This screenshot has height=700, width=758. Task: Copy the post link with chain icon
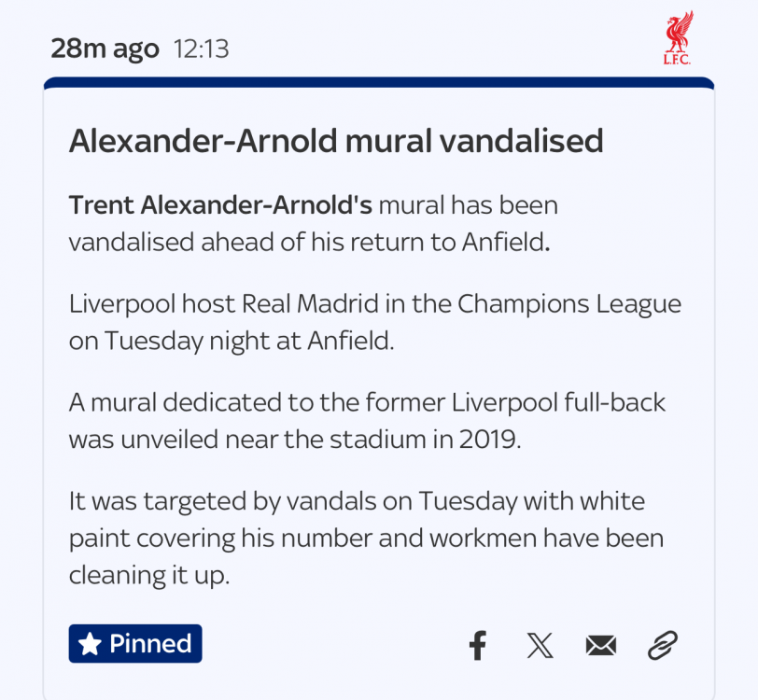tap(662, 645)
